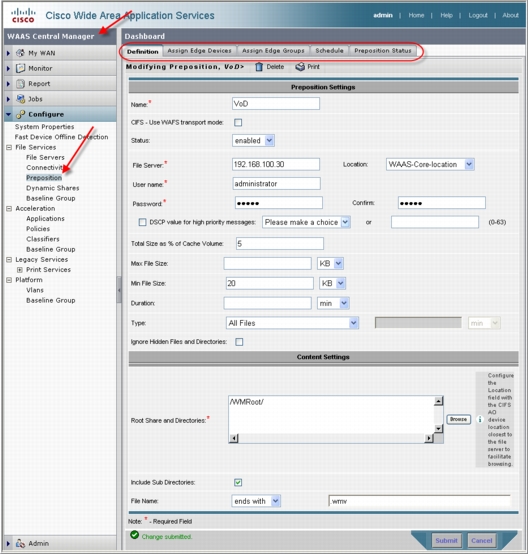The image size is (530, 555).
Task: Click the Root Share horizontal scroll-right arrow
Action: point(429,438)
